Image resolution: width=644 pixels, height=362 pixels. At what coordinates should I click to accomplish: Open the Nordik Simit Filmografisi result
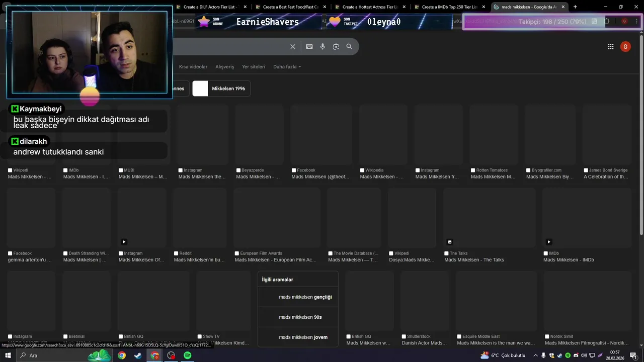587,308
